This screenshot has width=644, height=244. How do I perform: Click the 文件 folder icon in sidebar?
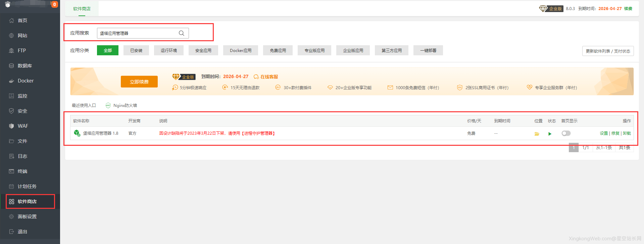click(11, 141)
